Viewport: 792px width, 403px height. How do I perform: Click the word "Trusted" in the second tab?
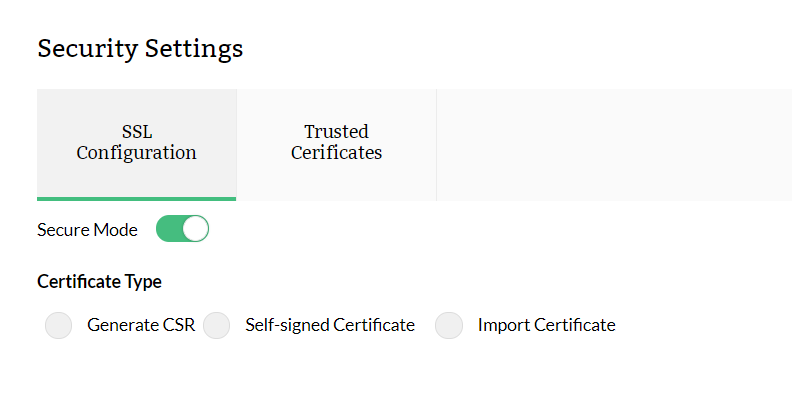[x=336, y=132]
